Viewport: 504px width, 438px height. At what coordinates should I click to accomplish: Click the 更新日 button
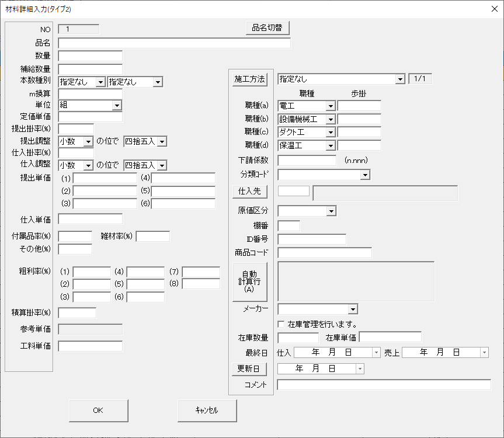click(x=249, y=369)
